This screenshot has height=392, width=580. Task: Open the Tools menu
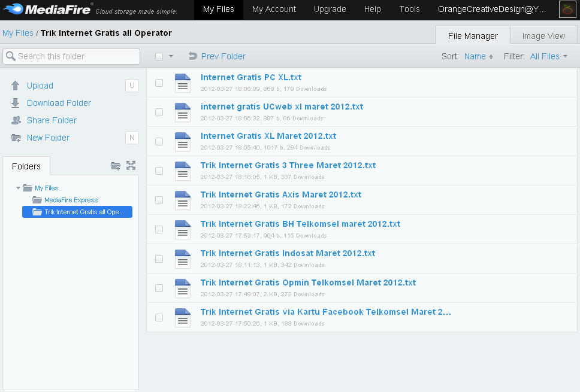(x=409, y=9)
